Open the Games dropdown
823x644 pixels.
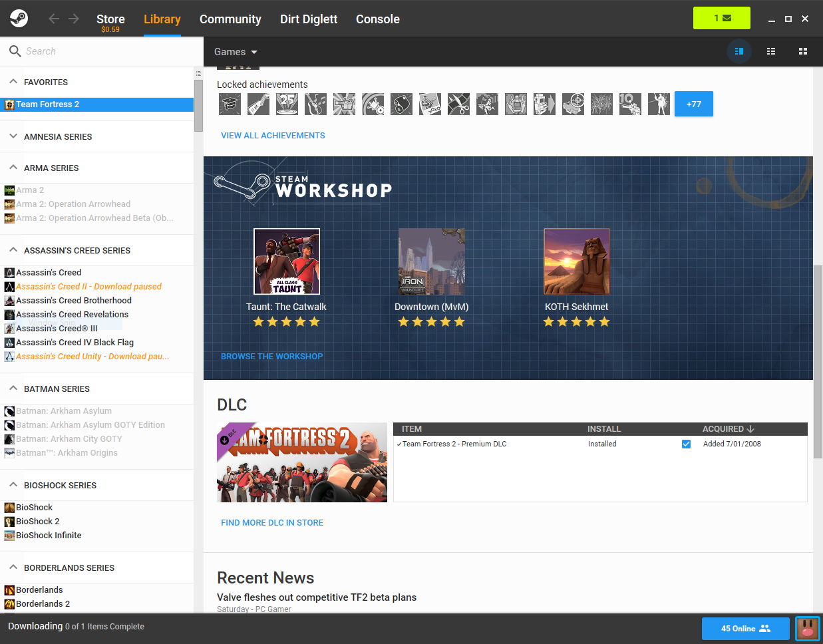(235, 51)
